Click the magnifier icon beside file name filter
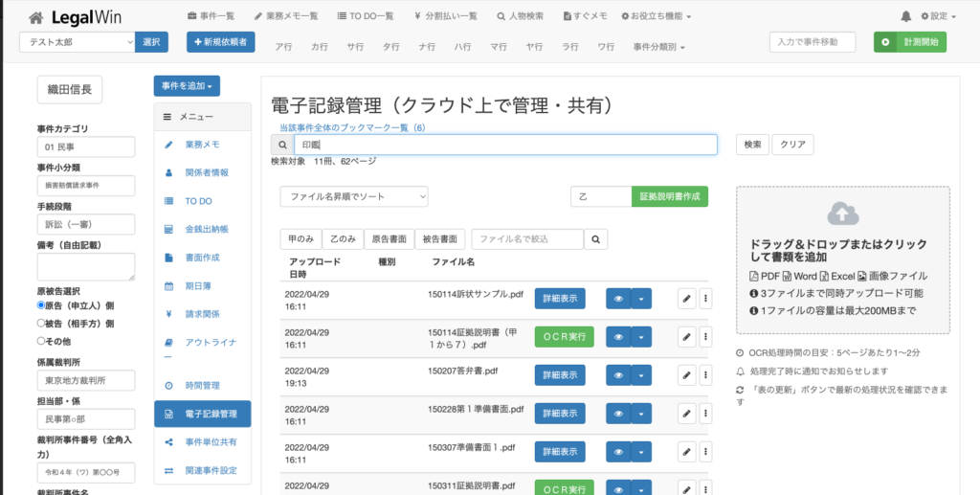Screen dimensions: 980x495 [596, 239]
